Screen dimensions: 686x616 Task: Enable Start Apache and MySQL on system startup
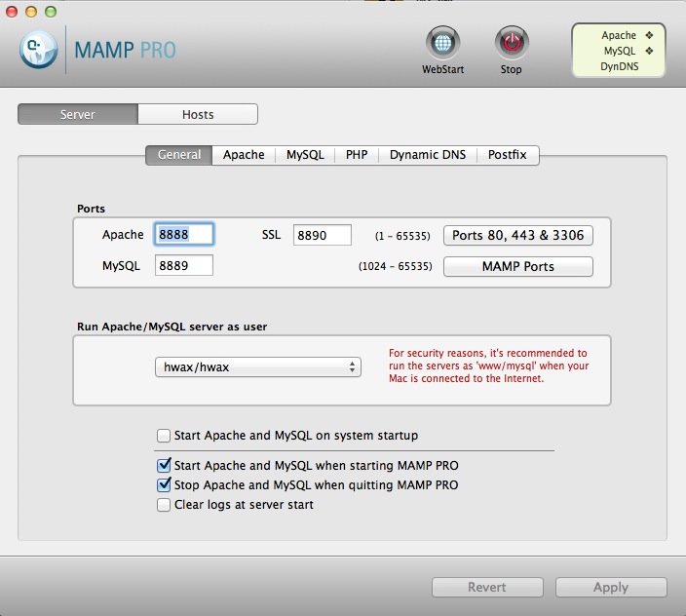click(164, 436)
